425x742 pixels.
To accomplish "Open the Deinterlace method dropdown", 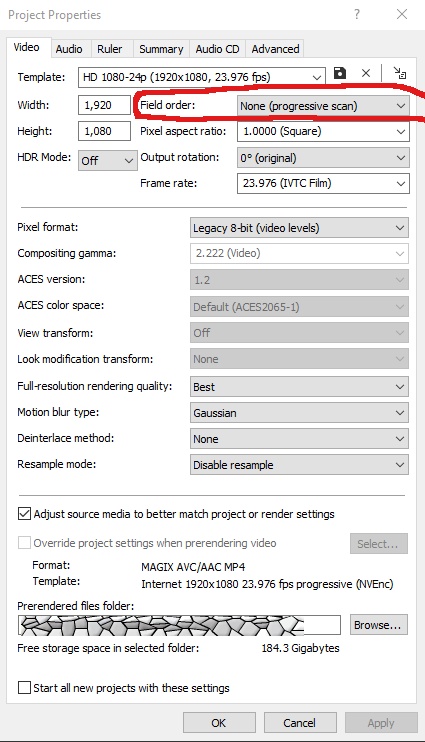I will [299, 439].
